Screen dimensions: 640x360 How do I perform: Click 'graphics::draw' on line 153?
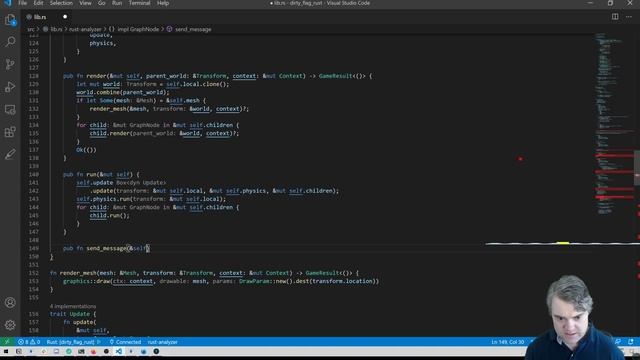click(x=86, y=281)
